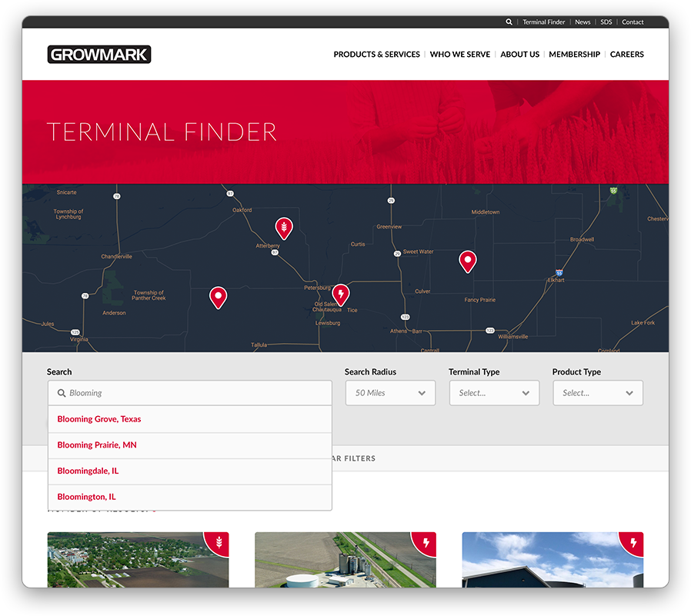Screen dimensions: 691x616
Task: Choose Bloomingdale, IL suggestion
Action: tap(190, 471)
